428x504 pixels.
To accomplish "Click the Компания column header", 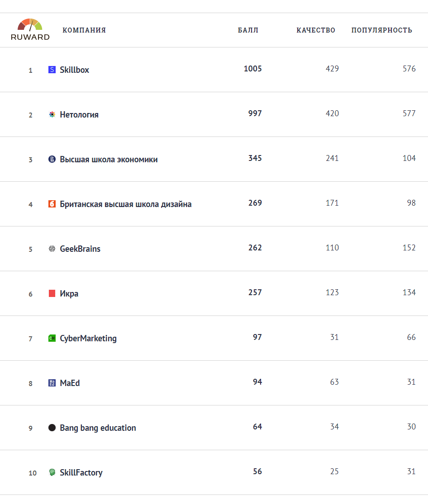I will [x=84, y=30].
